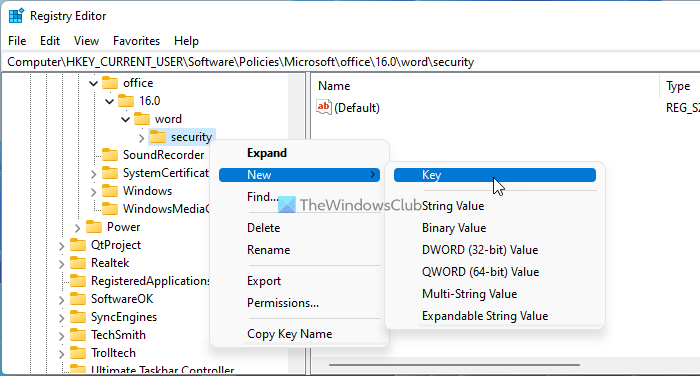
Task: Expand the security key chevron
Action: click(142, 138)
